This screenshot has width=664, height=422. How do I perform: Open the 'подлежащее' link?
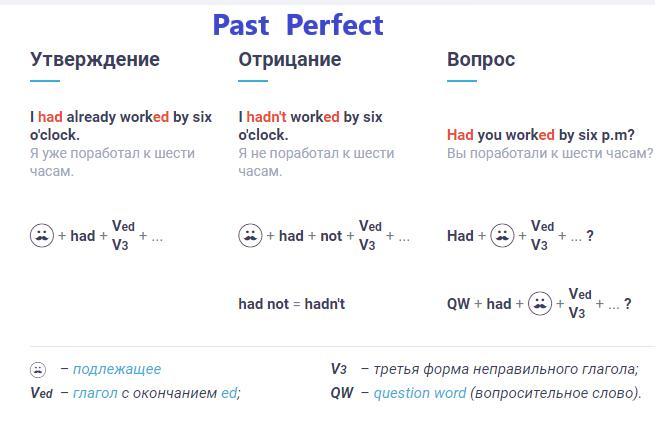click(x=117, y=370)
